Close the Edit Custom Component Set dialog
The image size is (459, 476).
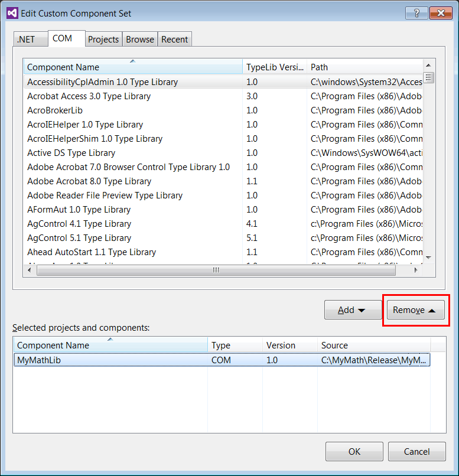[x=441, y=13]
